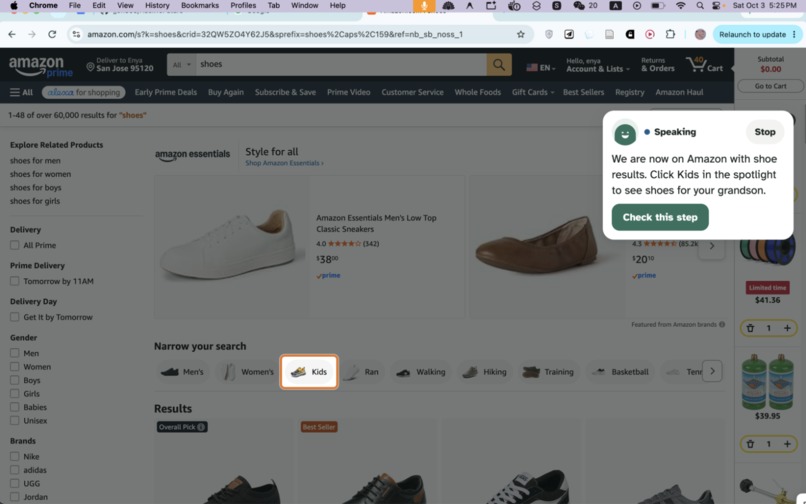Open Early Prime Deals nav item

pyautogui.click(x=166, y=93)
